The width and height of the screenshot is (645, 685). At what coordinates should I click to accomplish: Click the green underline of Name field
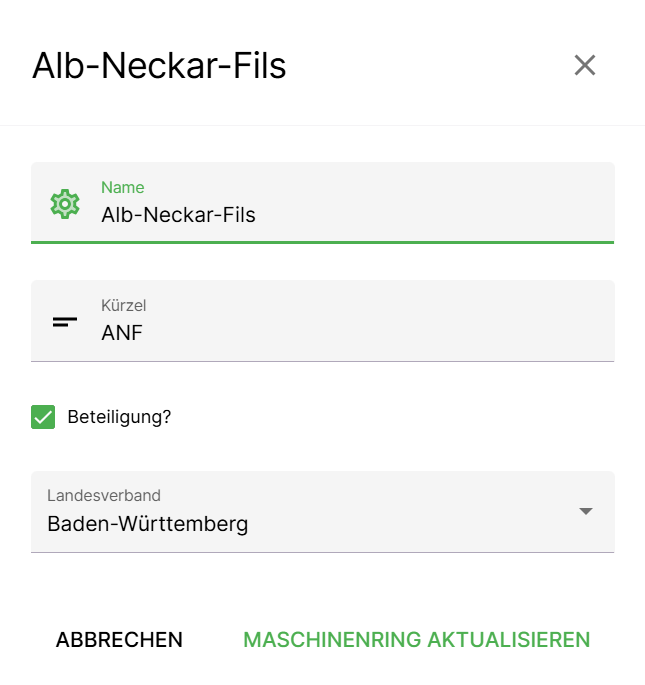tap(322, 242)
